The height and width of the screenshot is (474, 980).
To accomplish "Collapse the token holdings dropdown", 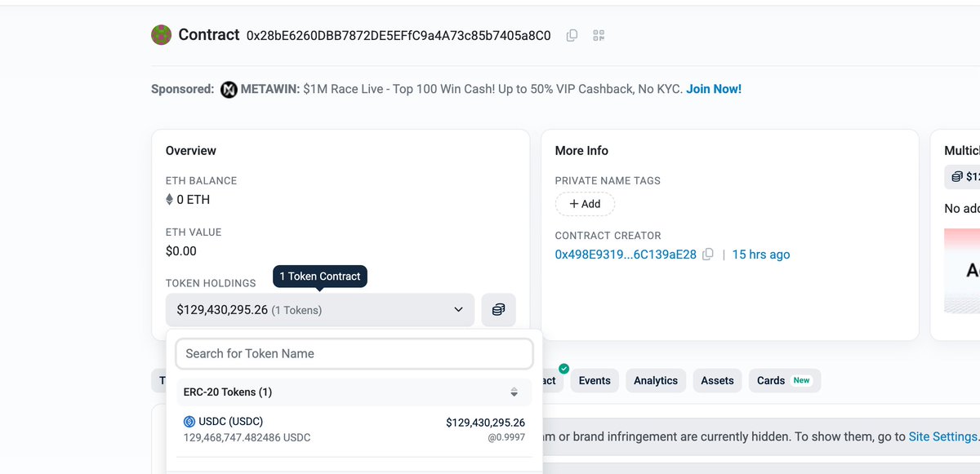I will tap(458, 310).
